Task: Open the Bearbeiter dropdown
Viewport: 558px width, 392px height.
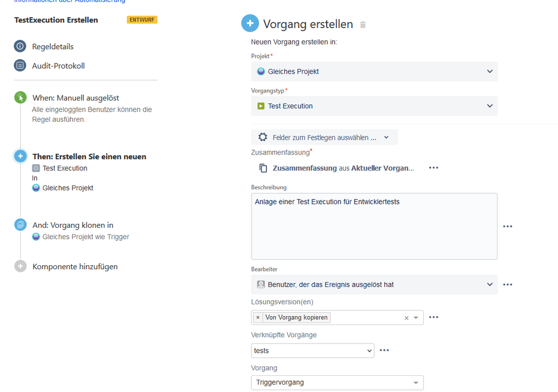Action: [x=374, y=285]
